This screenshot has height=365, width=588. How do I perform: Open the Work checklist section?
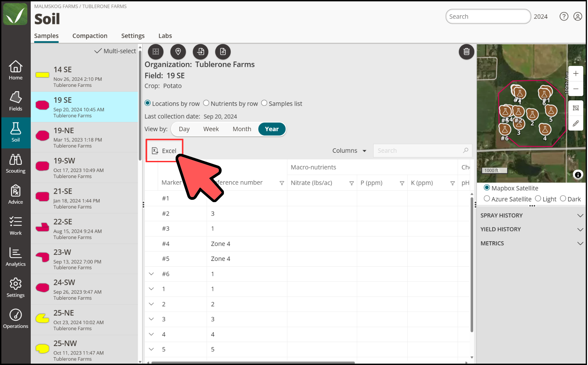pos(16,226)
